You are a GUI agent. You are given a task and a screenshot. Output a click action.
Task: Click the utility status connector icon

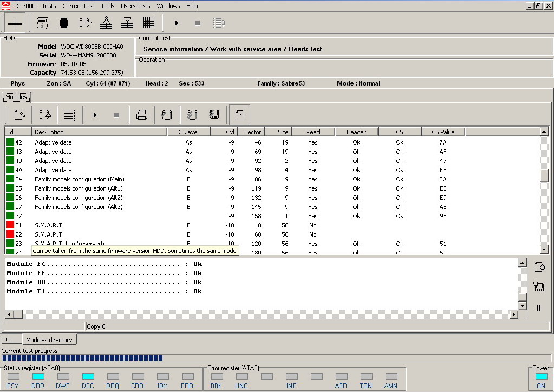(15, 23)
